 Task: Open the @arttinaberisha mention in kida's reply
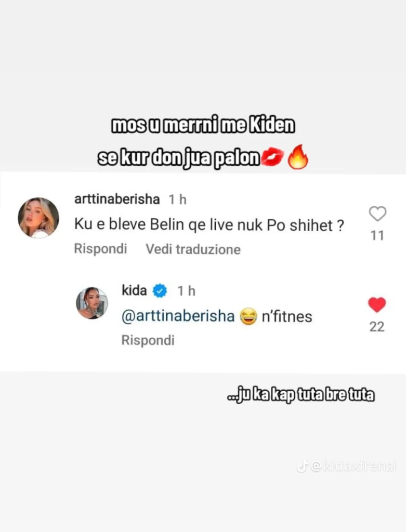[x=178, y=316]
